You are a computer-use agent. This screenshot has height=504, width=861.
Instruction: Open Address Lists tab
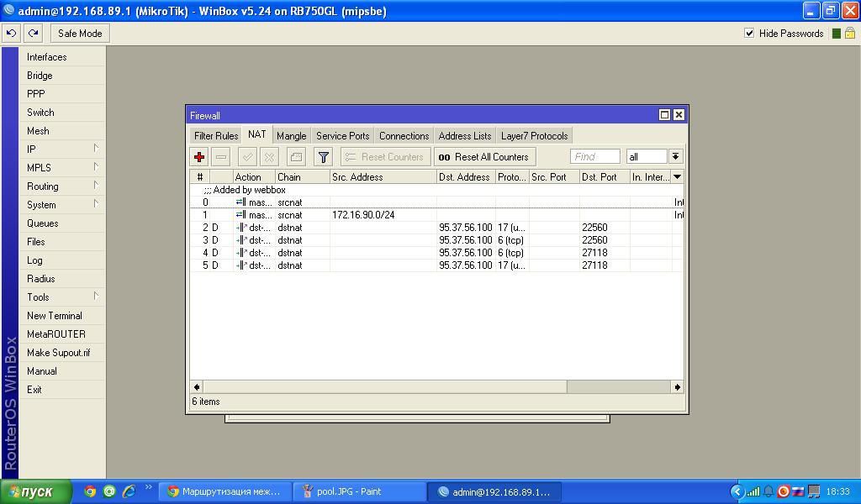click(464, 136)
